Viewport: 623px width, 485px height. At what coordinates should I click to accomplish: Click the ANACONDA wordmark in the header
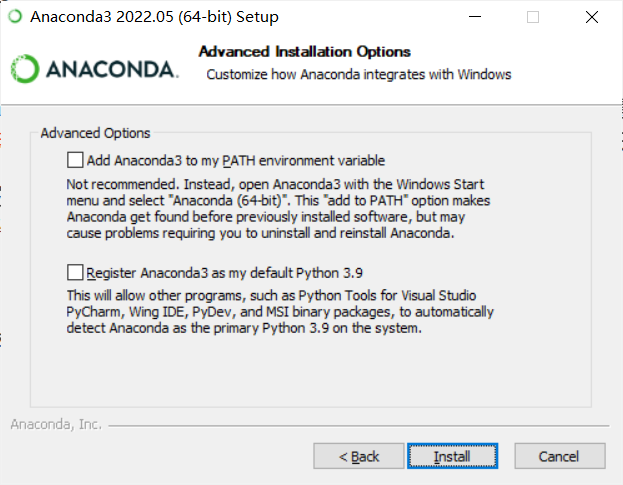tap(110, 69)
